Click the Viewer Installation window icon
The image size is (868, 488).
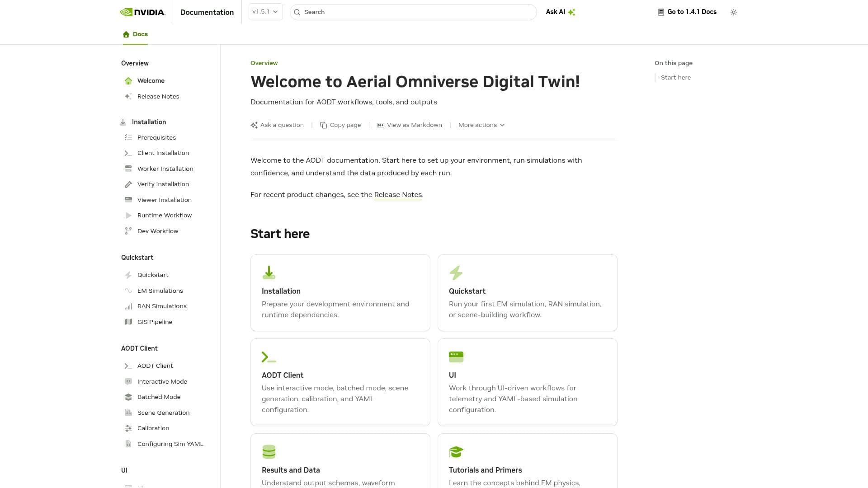[128, 200]
